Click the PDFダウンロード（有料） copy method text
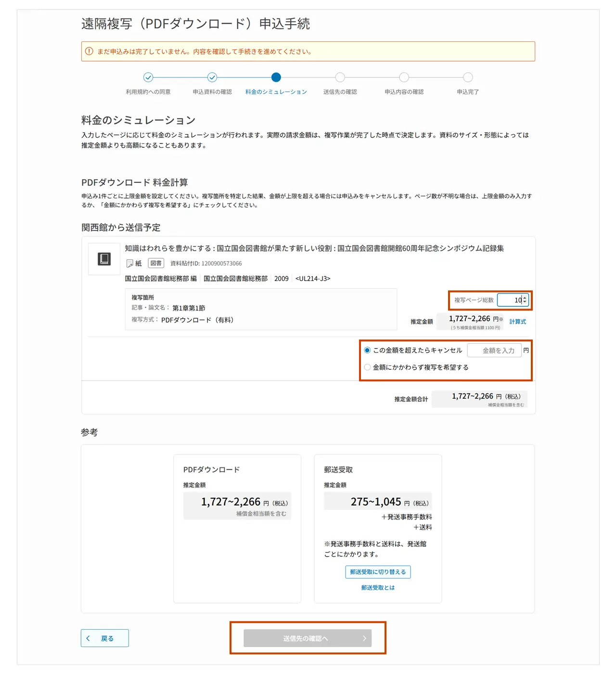 pyautogui.click(x=197, y=320)
